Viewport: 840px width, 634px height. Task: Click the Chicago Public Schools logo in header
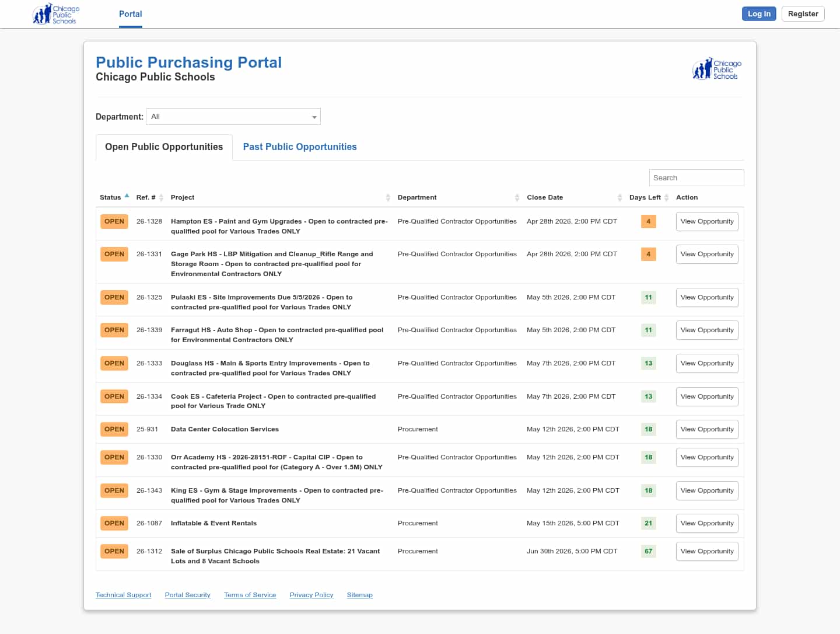tap(56, 15)
